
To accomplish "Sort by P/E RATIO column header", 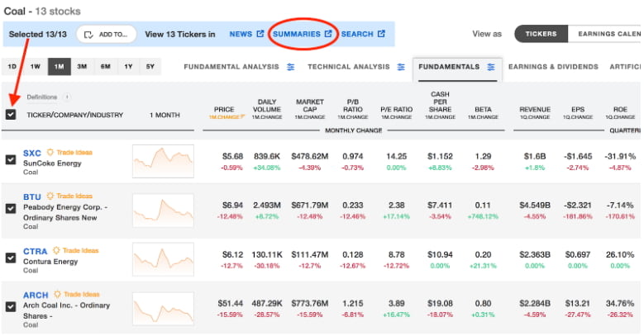I will pyautogui.click(x=396, y=109).
